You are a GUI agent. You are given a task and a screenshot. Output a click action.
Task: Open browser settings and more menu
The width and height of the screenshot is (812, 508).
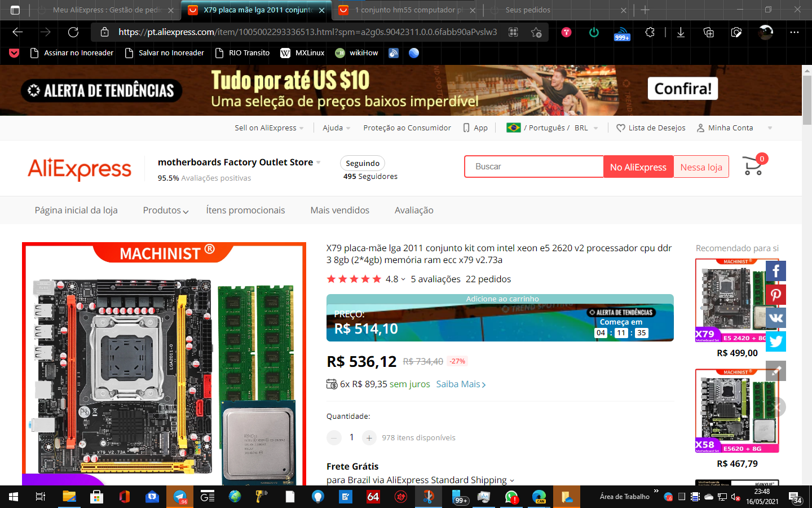795,32
